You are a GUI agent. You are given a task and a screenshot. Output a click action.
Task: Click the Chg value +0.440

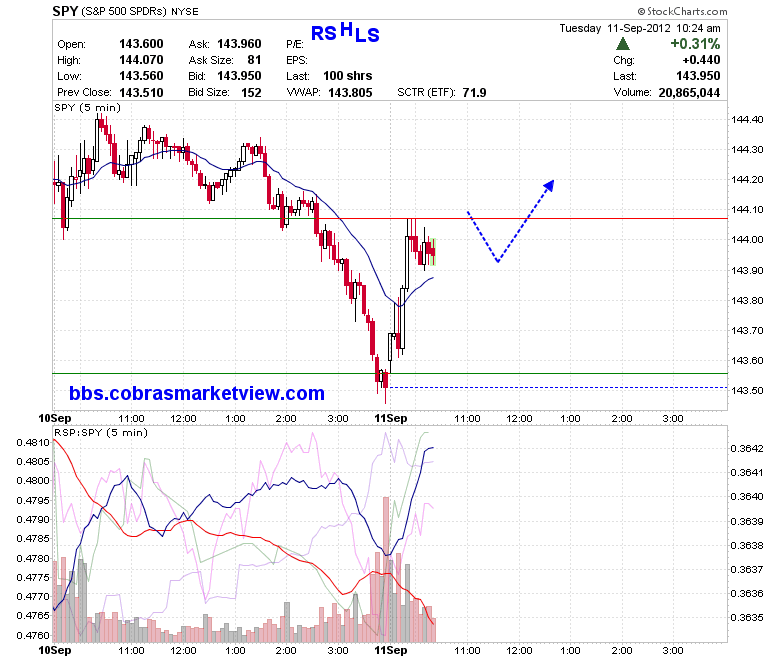pos(701,60)
